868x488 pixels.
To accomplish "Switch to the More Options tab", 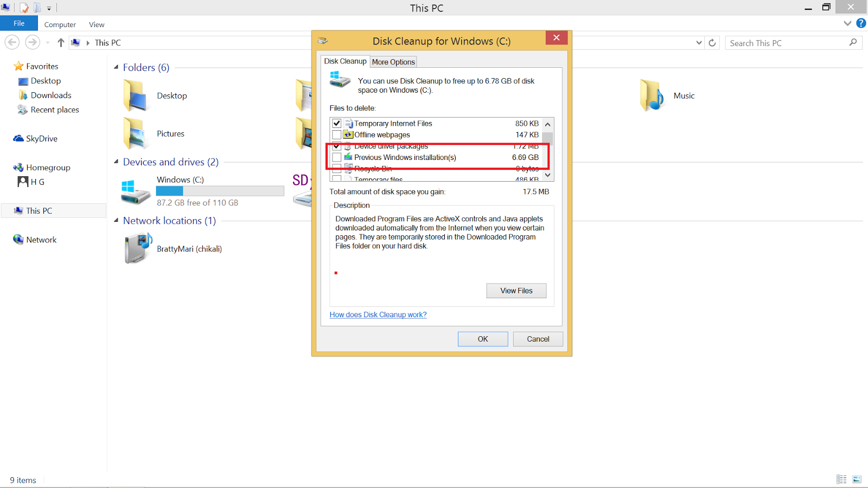I will click(x=393, y=61).
